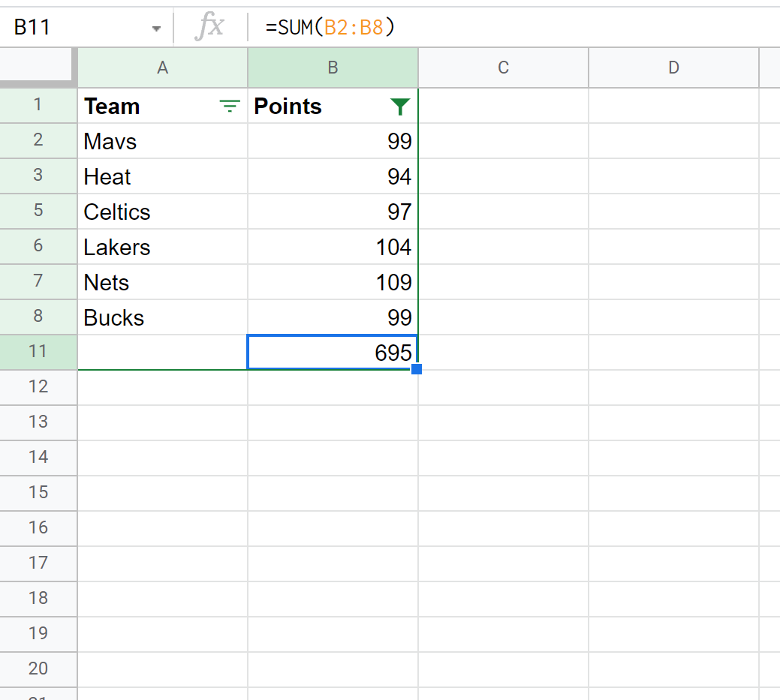Select the cell with value 109
780x700 pixels.
[x=333, y=282]
